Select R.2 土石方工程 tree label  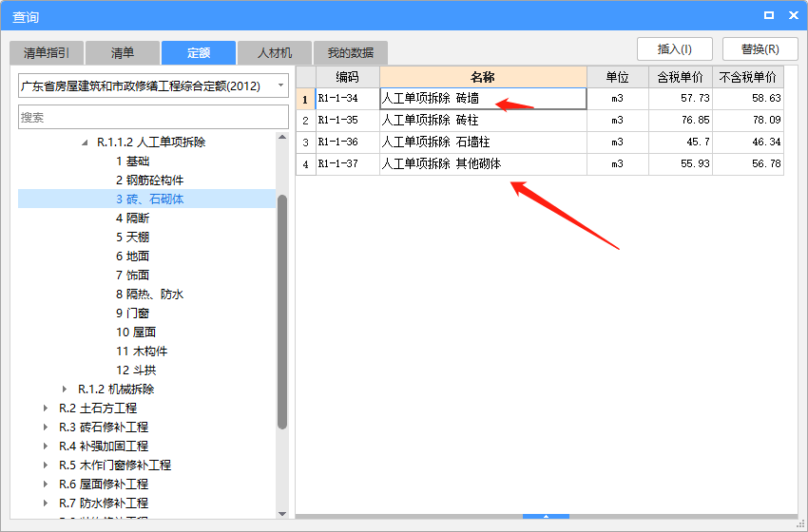click(98, 408)
